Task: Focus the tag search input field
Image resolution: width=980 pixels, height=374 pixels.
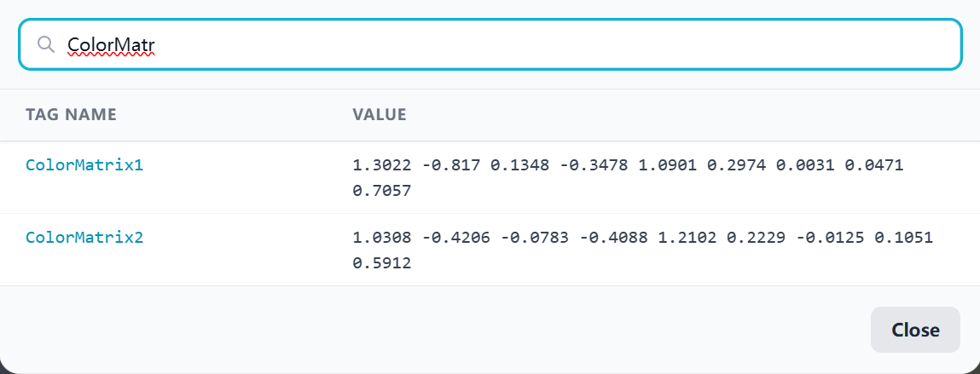Action: [512, 43]
